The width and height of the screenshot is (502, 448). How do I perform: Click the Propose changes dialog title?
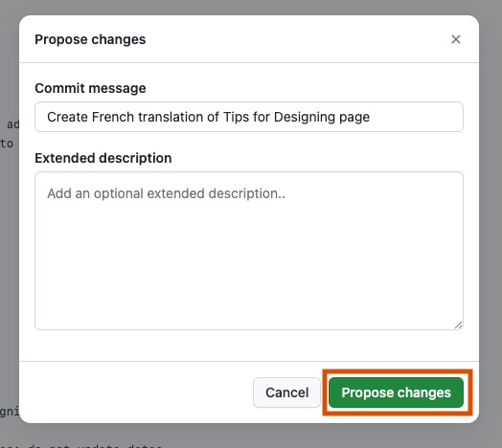[x=90, y=39]
